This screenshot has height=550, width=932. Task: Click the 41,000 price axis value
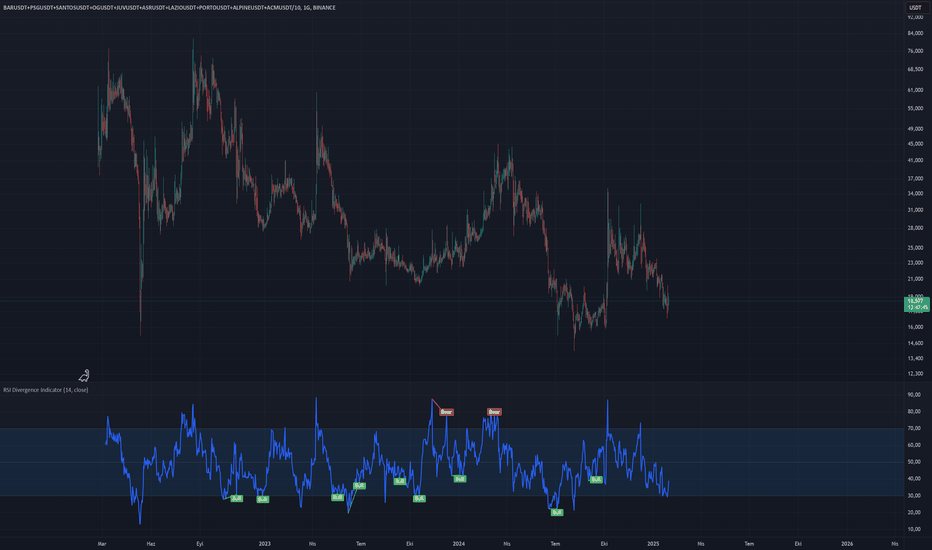pos(915,161)
